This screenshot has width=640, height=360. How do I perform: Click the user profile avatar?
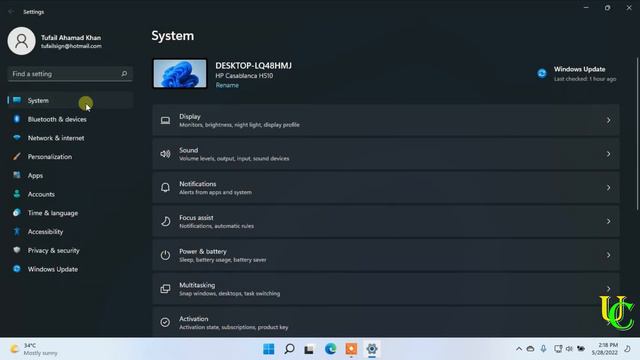click(x=22, y=41)
